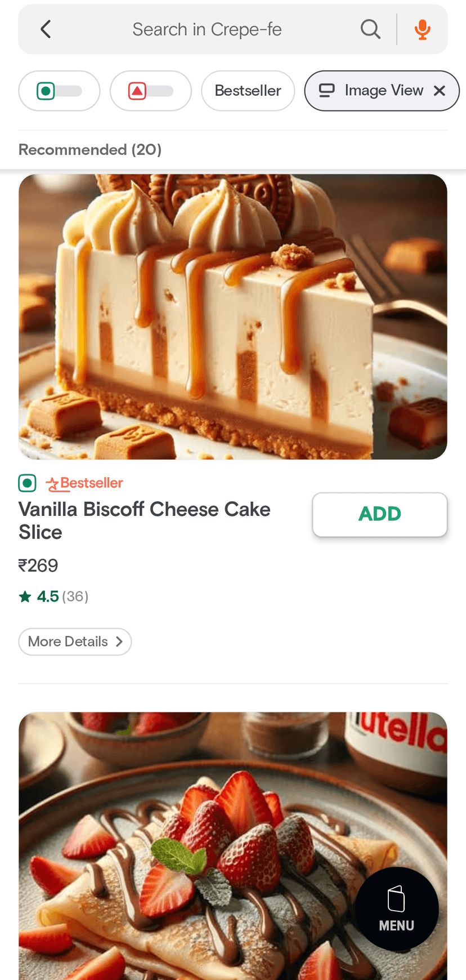Click the green rating star icon
Image resolution: width=466 pixels, height=980 pixels.
point(25,596)
